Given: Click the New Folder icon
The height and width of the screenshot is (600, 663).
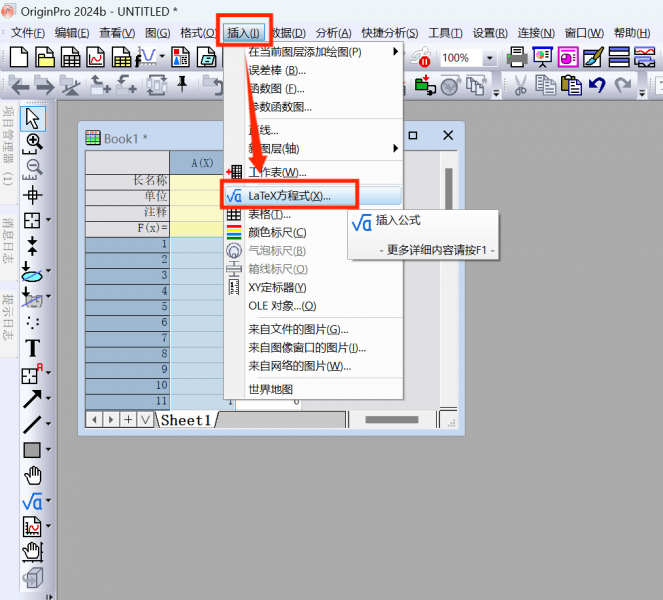Looking at the screenshot, I should pos(45,58).
